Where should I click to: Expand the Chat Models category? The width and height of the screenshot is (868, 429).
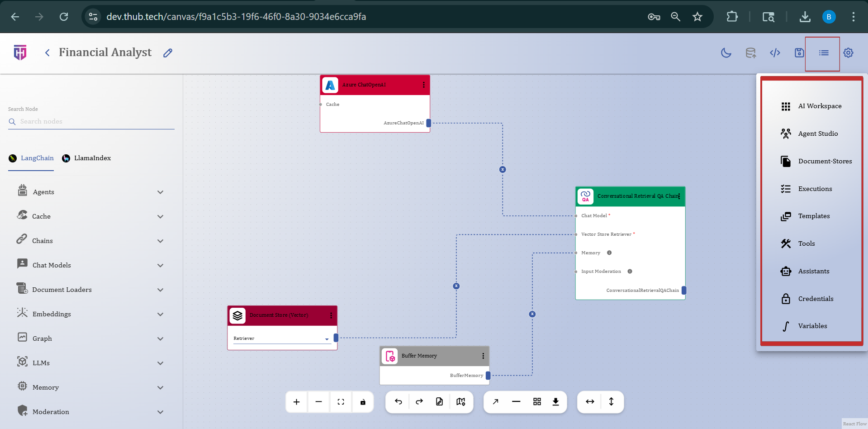pos(160,266)
